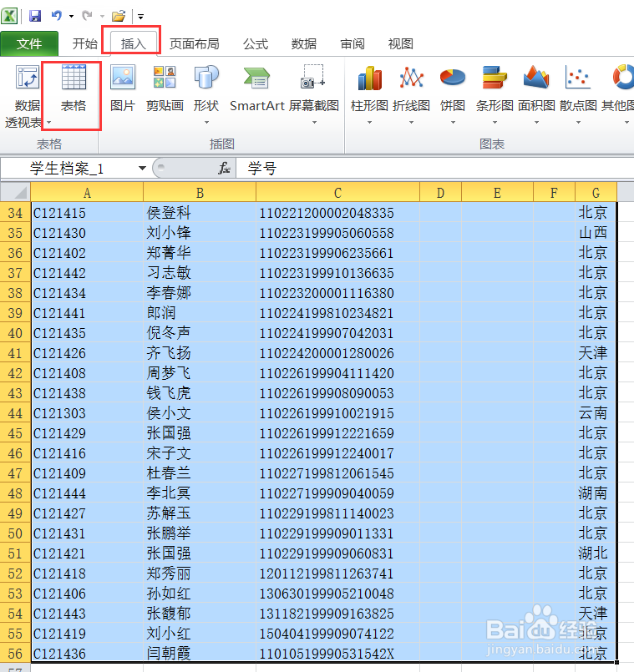Switch to the 数据 ribbon tab

(x=304, y=43)
